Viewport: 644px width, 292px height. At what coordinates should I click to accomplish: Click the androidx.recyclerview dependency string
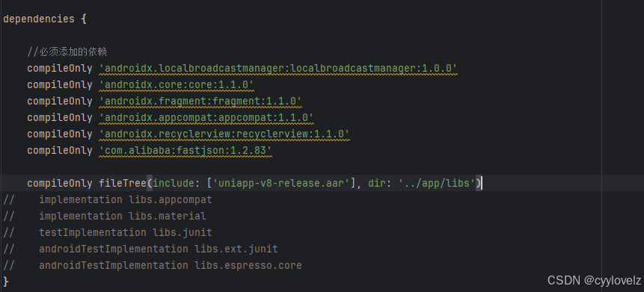click(224, 134)
